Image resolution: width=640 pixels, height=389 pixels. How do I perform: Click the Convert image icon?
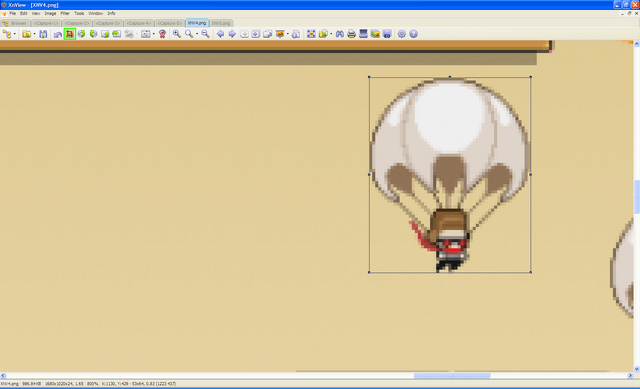coord(323,34)
